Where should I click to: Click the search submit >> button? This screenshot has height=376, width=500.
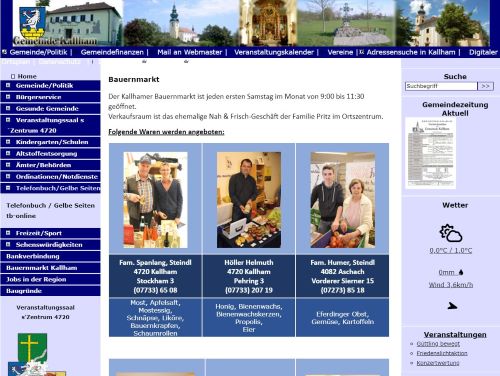pyautogui.click(x=485, y=86)
